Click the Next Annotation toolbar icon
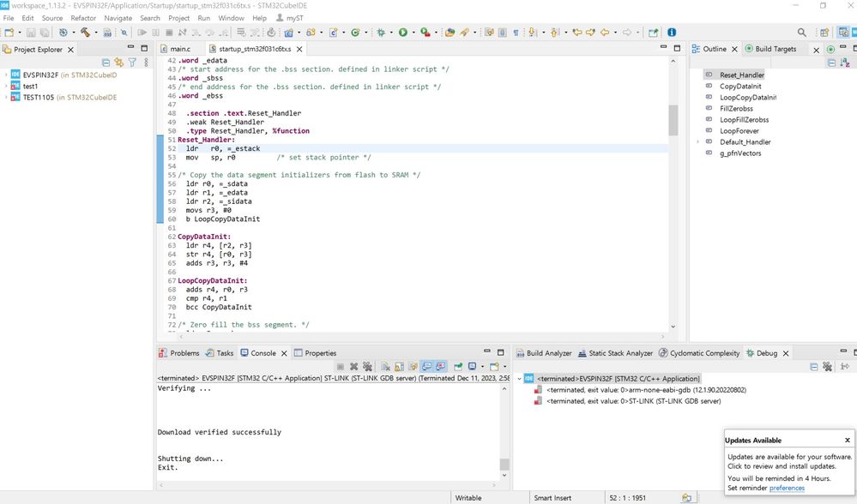This screenshot has height=504, width=857. click(532, 33)
